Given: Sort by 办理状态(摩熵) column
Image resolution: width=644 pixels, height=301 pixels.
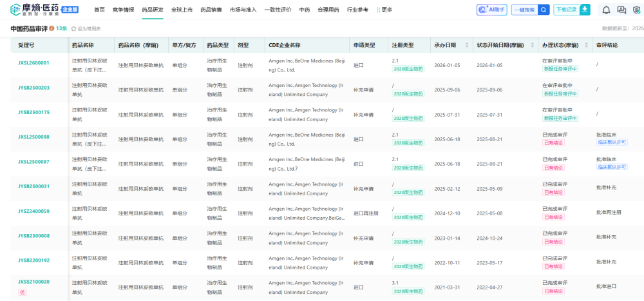Looking at the screenshot, I should click(586, 45).
